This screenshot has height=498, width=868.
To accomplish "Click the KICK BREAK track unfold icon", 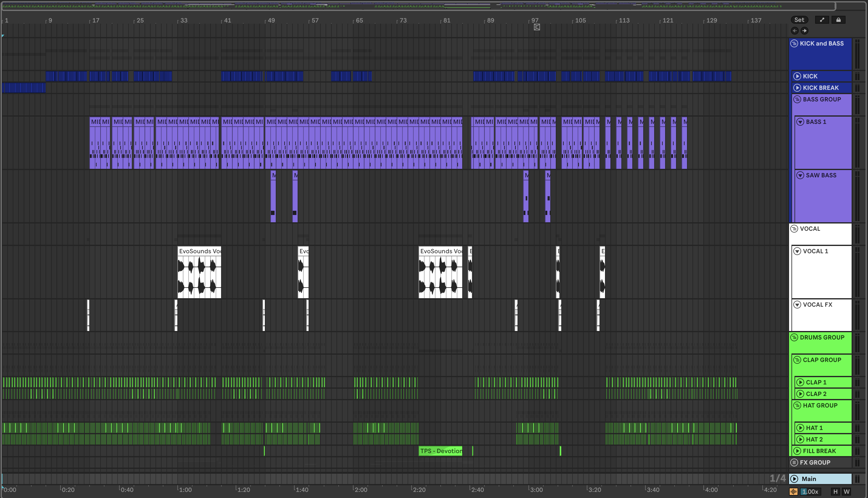I will tap(797, 88).
